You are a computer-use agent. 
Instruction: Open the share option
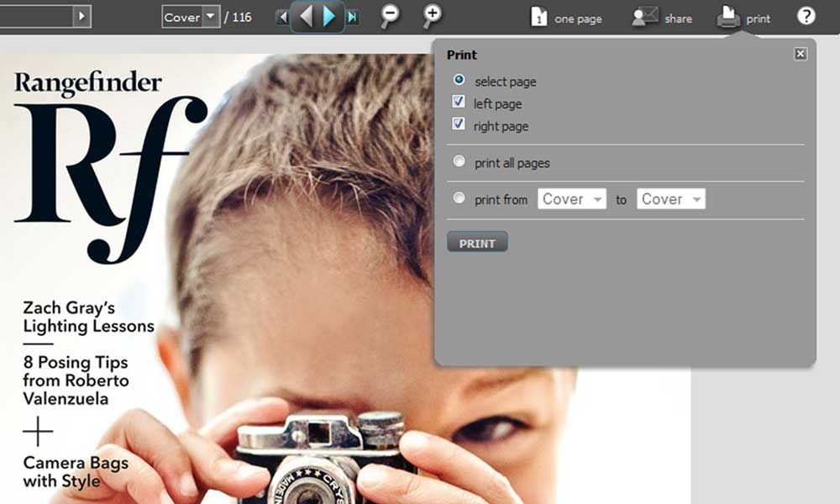[x=662, y=18]
